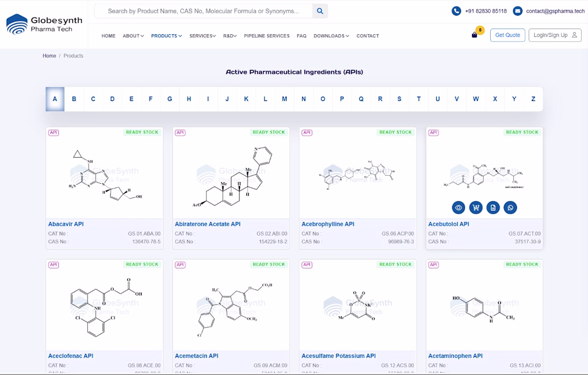Expand the Services menu dropdown

coord(203,36)
